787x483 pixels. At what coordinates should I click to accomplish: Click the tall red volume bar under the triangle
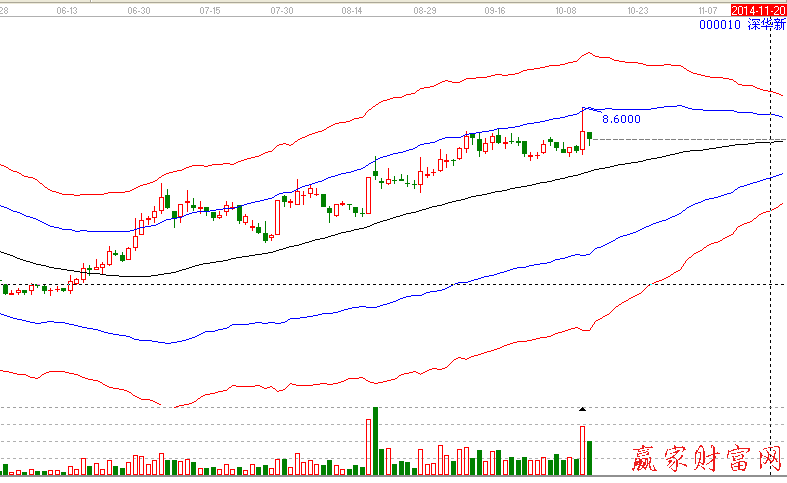tap(582, 450)
